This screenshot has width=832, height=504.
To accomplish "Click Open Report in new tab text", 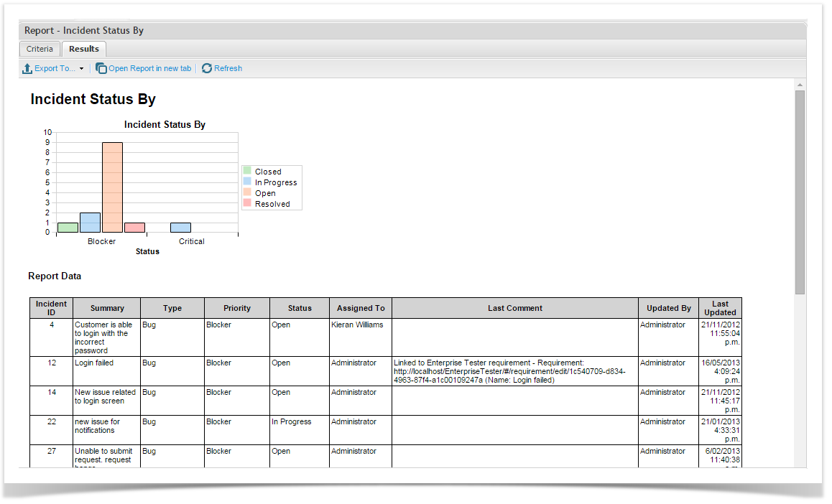I will pos(149,69).
